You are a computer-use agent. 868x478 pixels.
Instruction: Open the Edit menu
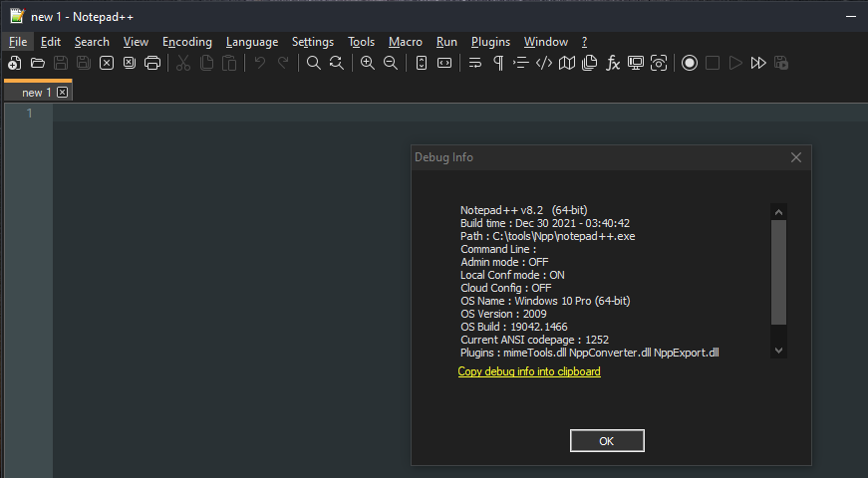coord(51,42)
